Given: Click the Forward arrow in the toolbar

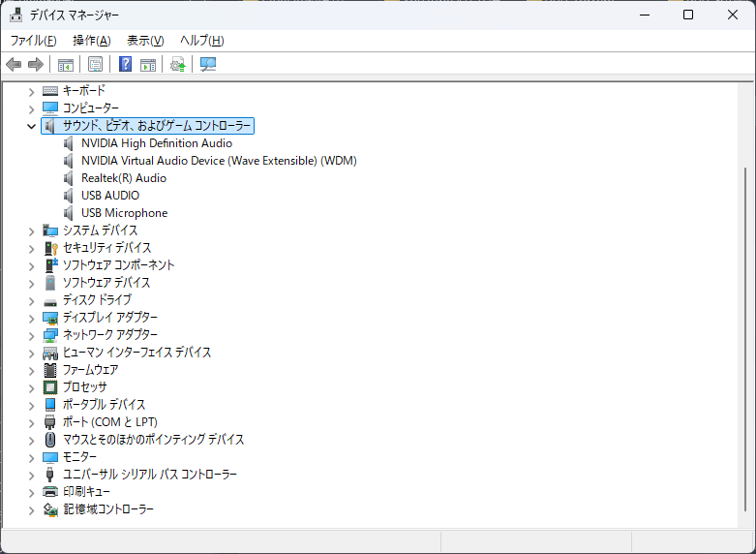Looking at the screenshot, I should click(x=36, y=64).
